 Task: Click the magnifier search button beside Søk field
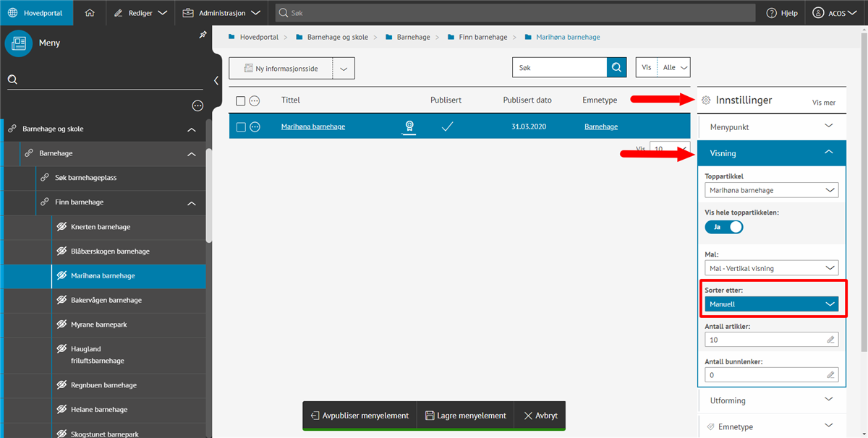tap(616, 67)
